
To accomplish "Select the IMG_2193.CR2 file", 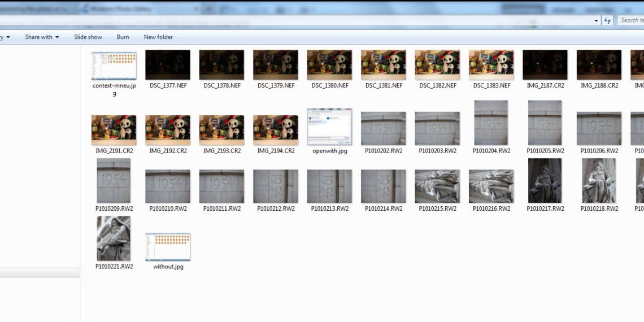I will point(222,130).
